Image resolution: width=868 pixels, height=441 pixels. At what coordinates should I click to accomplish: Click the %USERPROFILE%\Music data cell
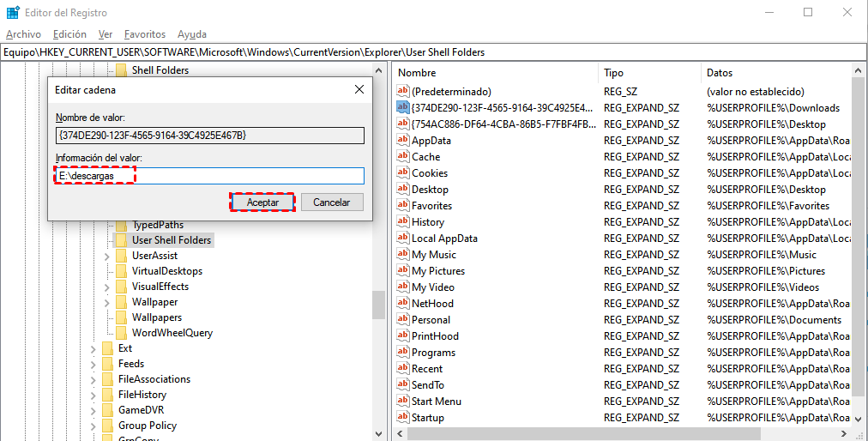(x=761, y=255)
